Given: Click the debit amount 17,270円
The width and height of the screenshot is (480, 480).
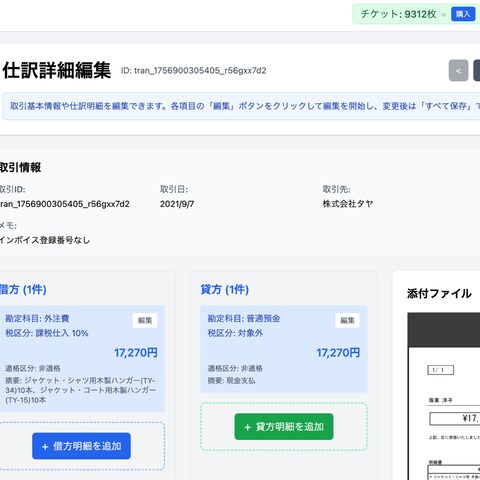Looking at the screenshot, I should tap(136, 353).
